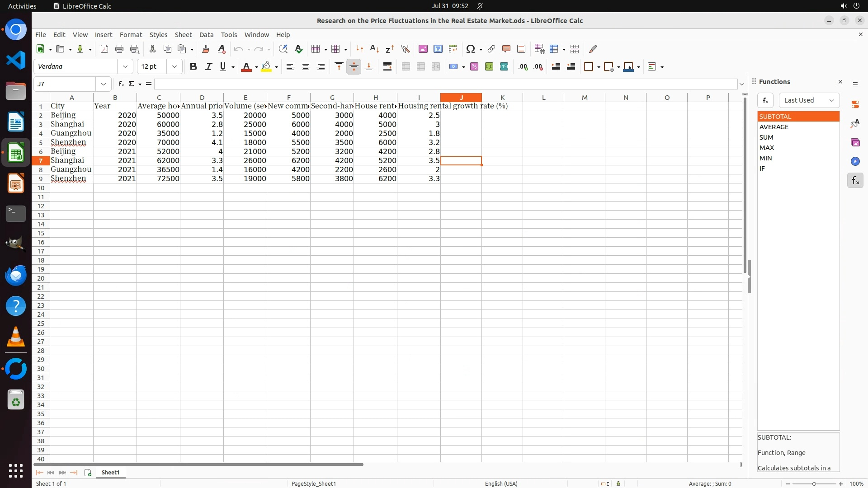The height and width of the screenshot is (488, 868).
Task: Toggle Bold formatting
Action: (193, 67)
